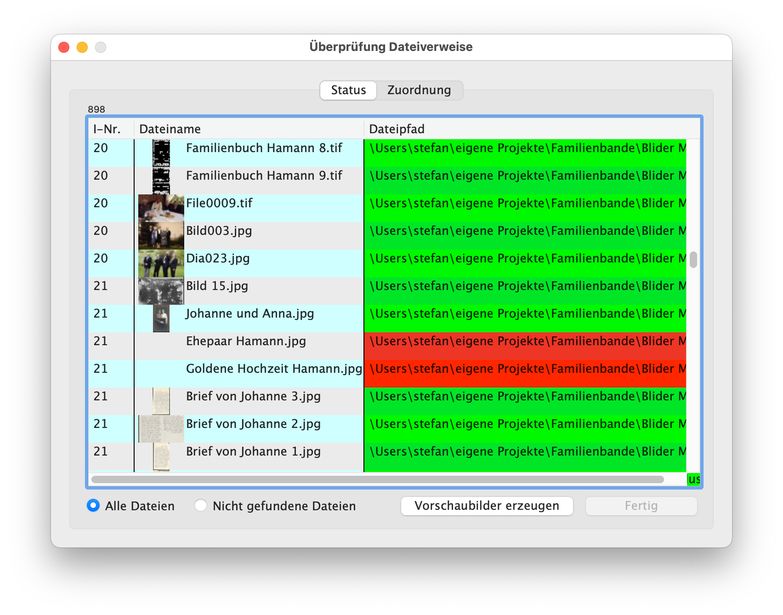The width and height of the screenshot is (783, 615).
Task: Open the Status tab
Action: 348,90
